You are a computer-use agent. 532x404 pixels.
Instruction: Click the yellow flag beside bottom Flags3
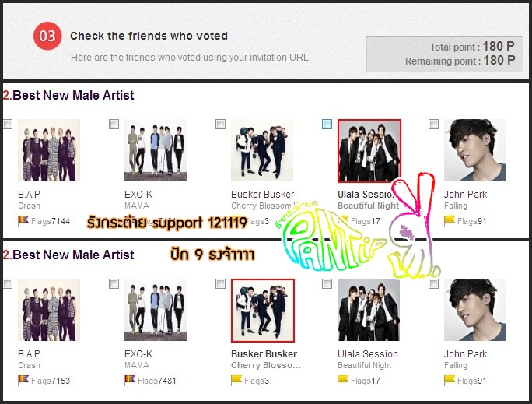coord(236,380)
